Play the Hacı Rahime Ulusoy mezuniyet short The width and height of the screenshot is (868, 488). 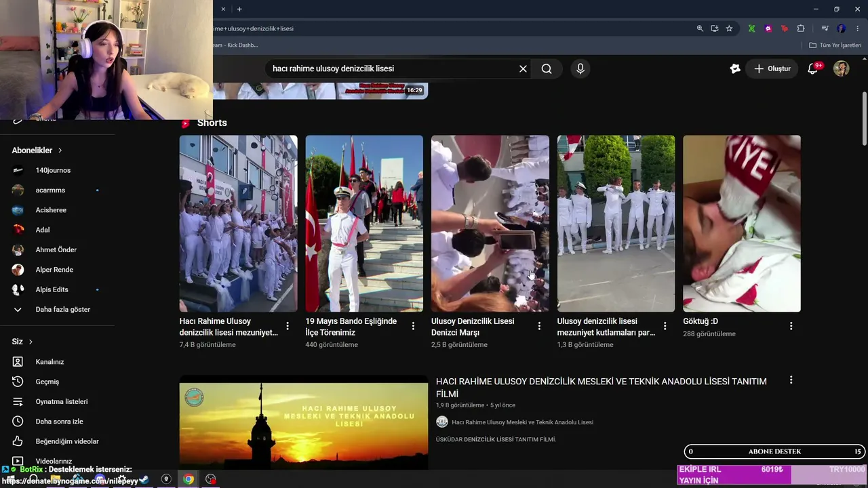[x=238, y=224]
